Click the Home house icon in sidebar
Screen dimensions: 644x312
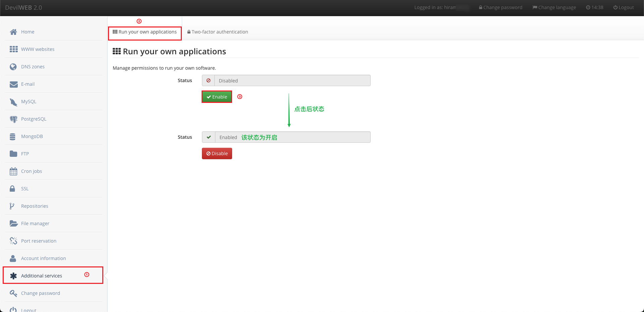(x=13, y=32)
